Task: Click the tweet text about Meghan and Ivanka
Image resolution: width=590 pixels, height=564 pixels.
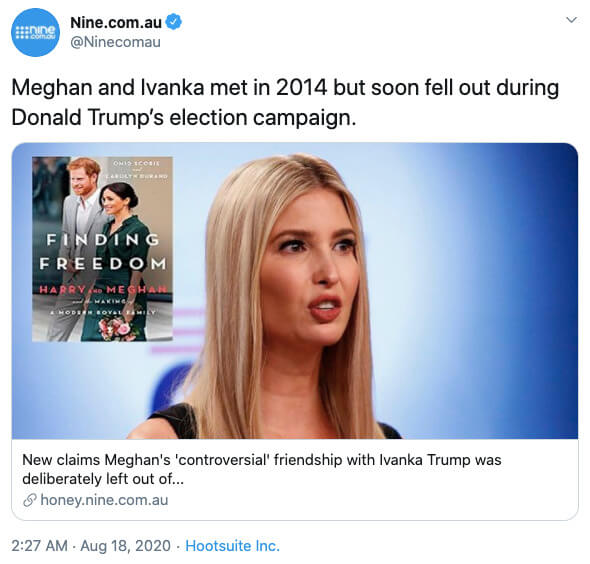Action: pos(285,102)
